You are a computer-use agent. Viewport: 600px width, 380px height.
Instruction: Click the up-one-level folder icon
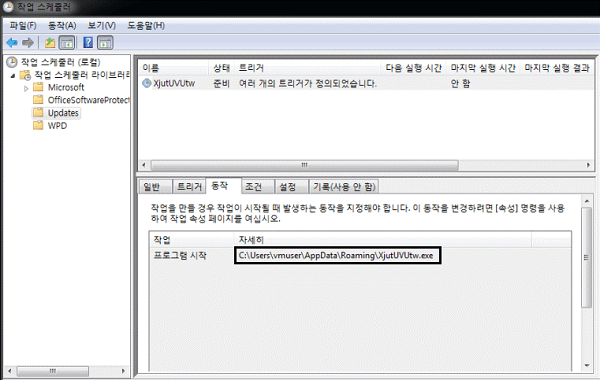point(50,42)
